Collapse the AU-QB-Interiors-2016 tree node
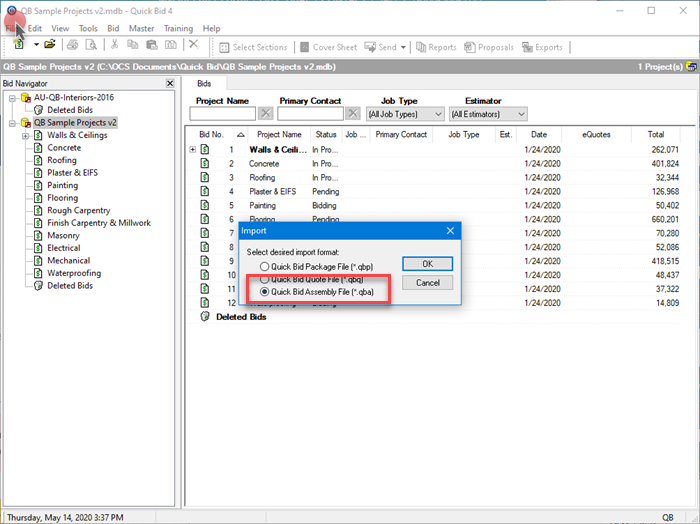700x524 pixels. point(12,98)
